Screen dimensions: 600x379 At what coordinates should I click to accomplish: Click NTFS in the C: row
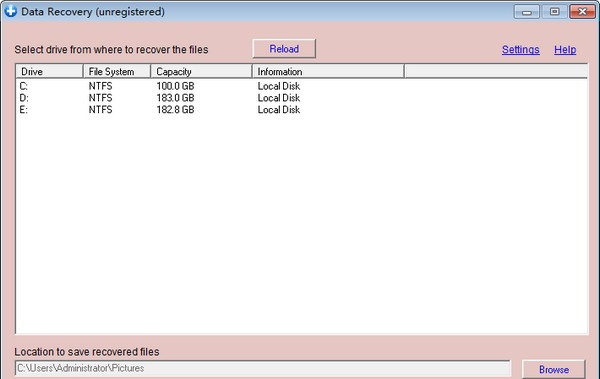click(x=100, y=86)
